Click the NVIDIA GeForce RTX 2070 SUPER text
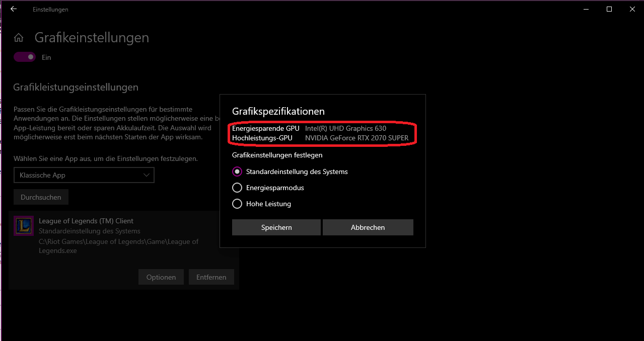 click(356, 138)
